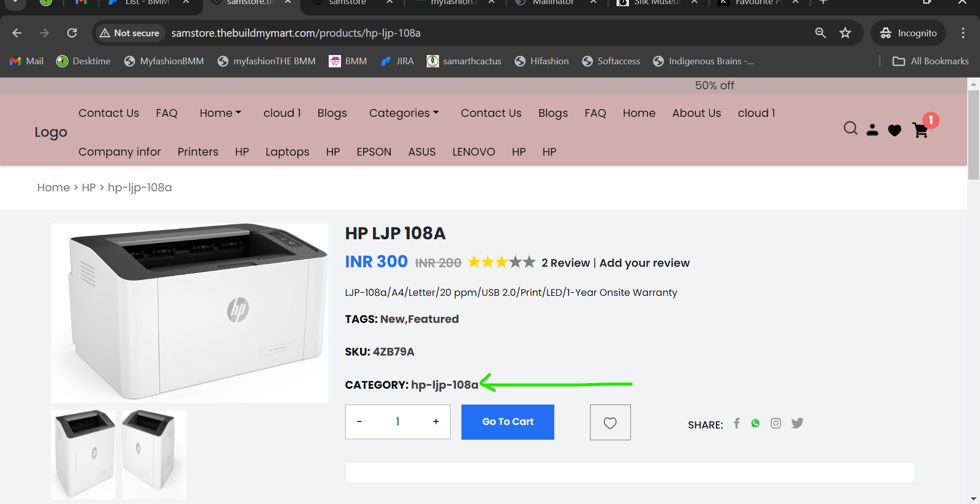Viewport: 980px width, 504px height.
Task: Open the site search magnifier icon
Action: (x=850, y=128)
